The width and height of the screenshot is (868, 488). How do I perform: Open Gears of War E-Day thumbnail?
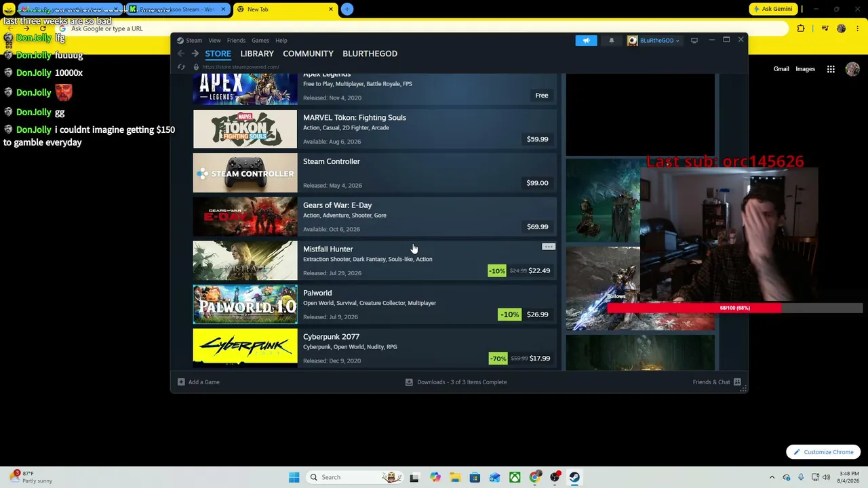click(x=245, y=217)
